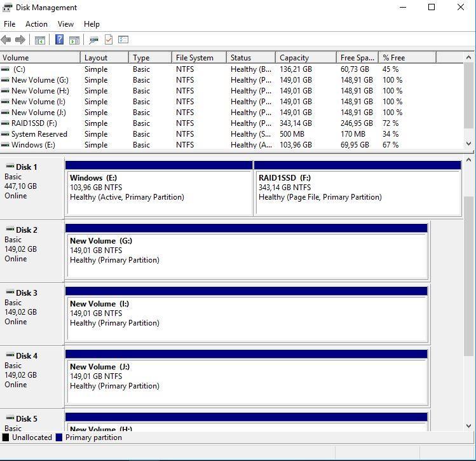Screen dimensions: 476x461
Task: Click the drive icon beside RAID1SSD (F:) row
Action: [5, 123]
